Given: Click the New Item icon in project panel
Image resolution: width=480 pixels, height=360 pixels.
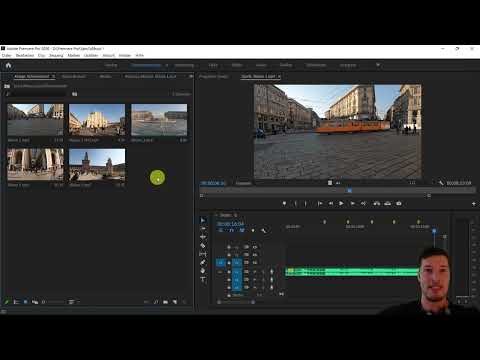Looking at the screenshot, I should coord(175,302).
